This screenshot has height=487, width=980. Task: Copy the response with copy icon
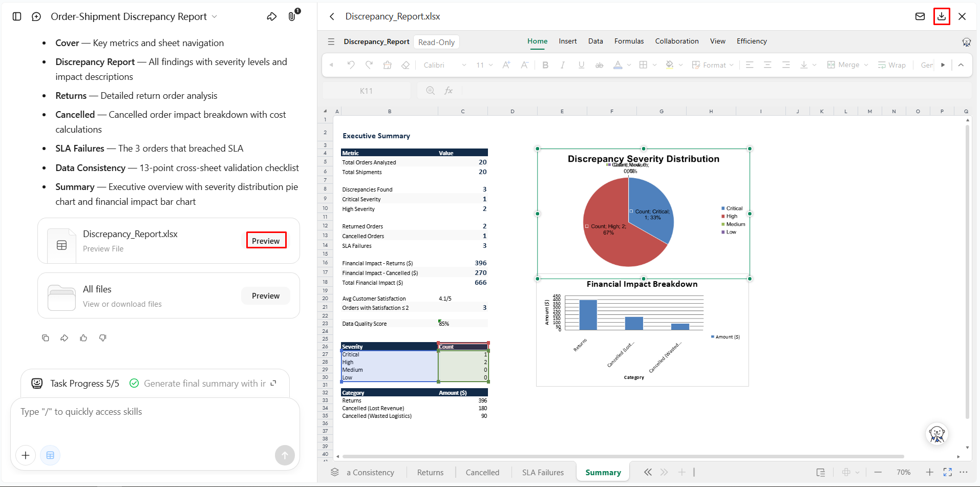(46, 338)
